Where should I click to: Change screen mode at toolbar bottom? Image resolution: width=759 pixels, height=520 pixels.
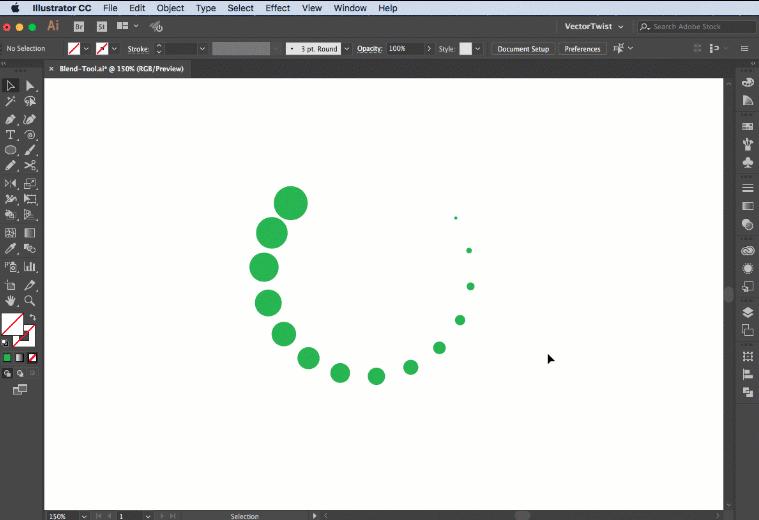[20, 390]
